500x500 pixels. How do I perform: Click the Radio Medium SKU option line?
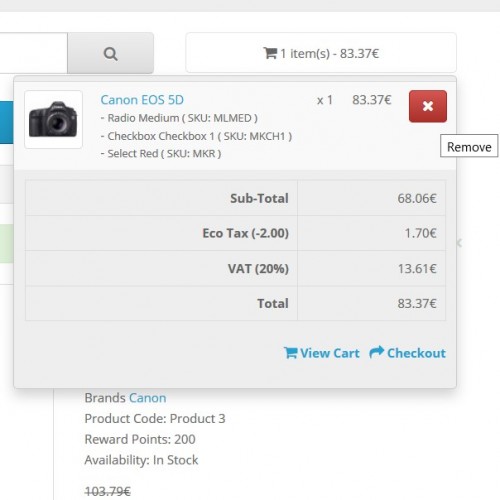coord(179,118)
